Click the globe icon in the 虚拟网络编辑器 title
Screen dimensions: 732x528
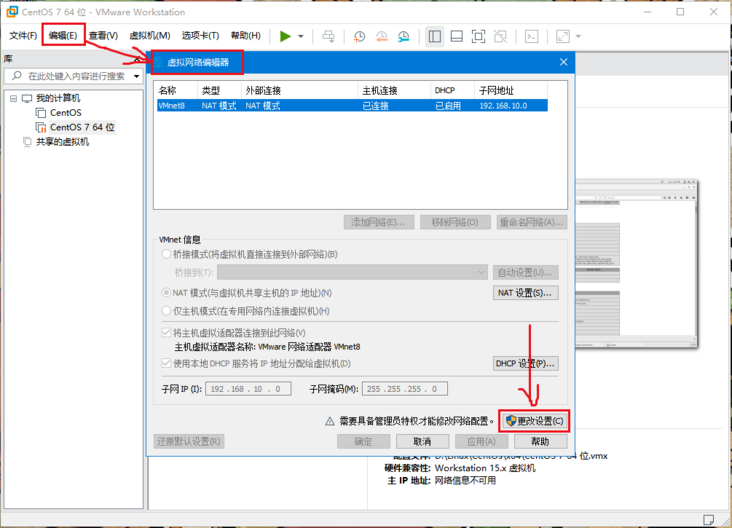(x=159, y=62)
